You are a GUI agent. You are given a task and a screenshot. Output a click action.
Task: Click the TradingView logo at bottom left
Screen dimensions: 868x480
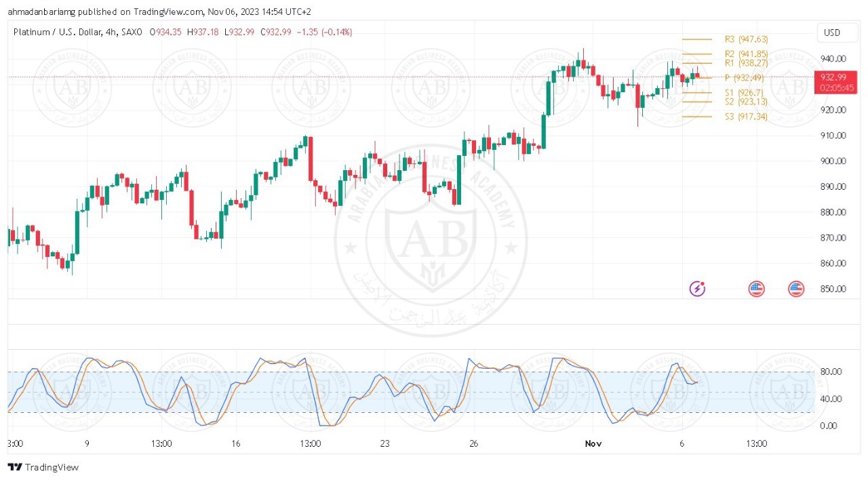pyautogui.click(x=43, y=467)
